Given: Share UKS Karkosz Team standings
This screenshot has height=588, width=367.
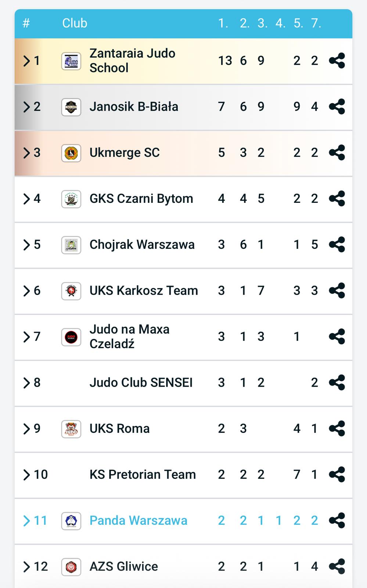Looking at the screenshot, I should [337, 291].
